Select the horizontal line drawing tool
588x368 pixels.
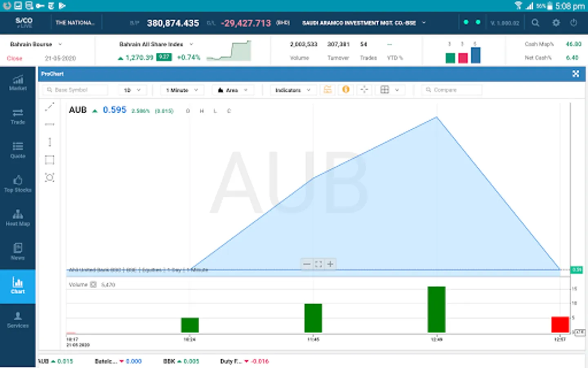(49, 124)
